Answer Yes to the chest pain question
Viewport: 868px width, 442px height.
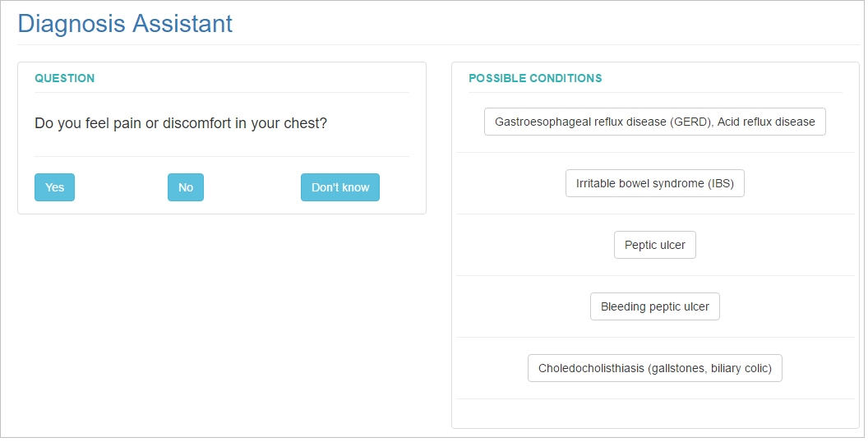click(54, 187)
